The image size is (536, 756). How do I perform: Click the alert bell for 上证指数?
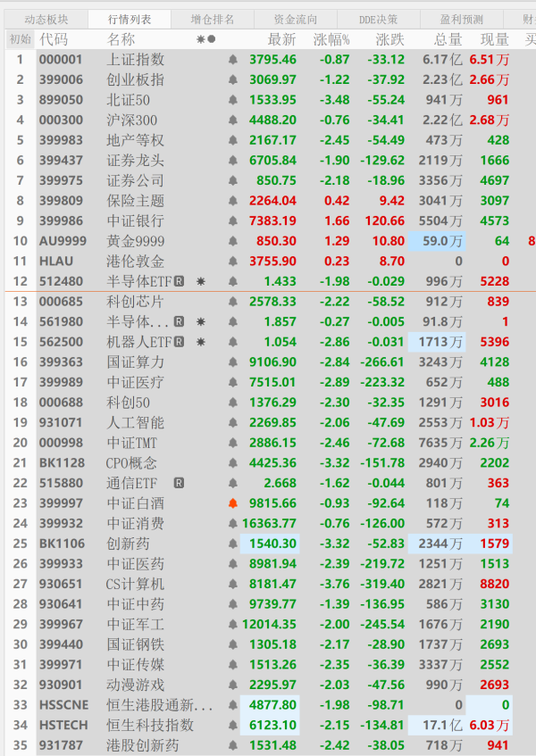pos(232,60)
